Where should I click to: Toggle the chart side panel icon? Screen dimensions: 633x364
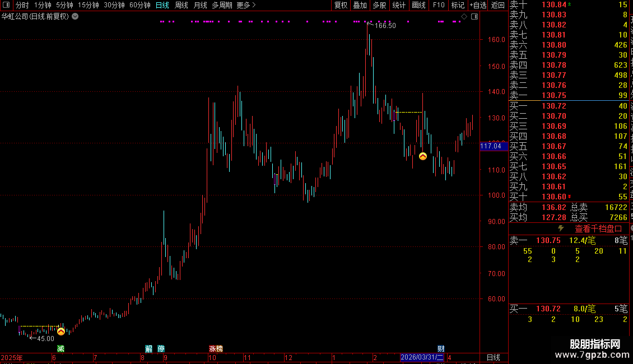pos(474,17)
